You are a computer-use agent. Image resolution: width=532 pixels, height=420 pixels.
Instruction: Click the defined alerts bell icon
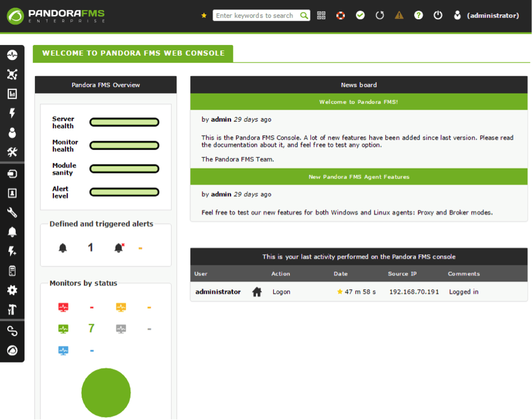pyautogui.click(x=63, y=248)
